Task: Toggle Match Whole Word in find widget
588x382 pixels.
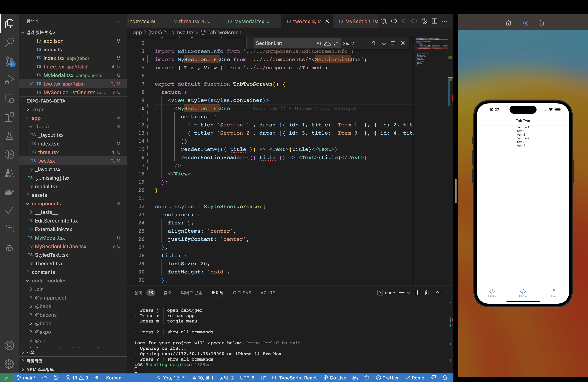Action: pyautogui.click(x=327, y=43)
